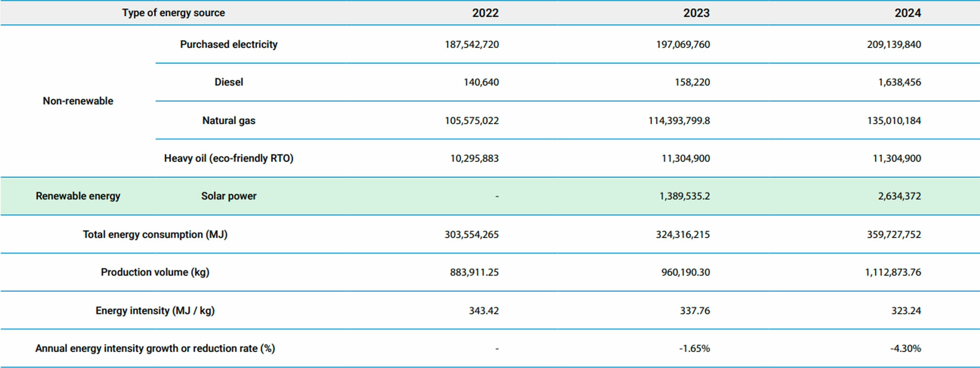Select the -4.30% reduction rate cell
The image size is (980, 368).
(905, 348)
